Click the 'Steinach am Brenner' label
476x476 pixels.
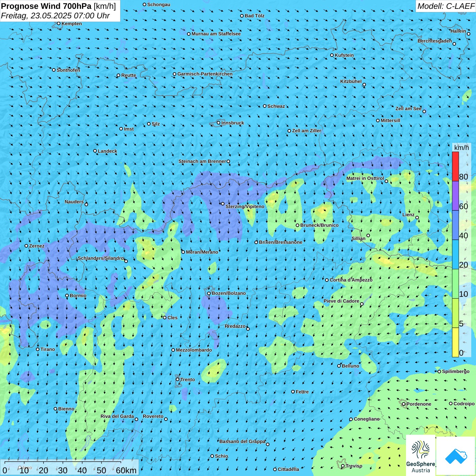[202, 161]
